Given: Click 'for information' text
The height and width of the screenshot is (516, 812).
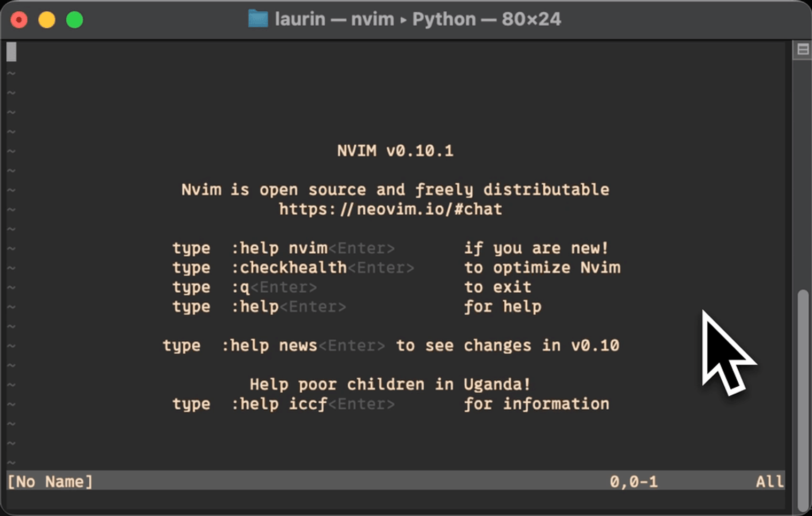Looking at the screenshot, I should [536, 404].
